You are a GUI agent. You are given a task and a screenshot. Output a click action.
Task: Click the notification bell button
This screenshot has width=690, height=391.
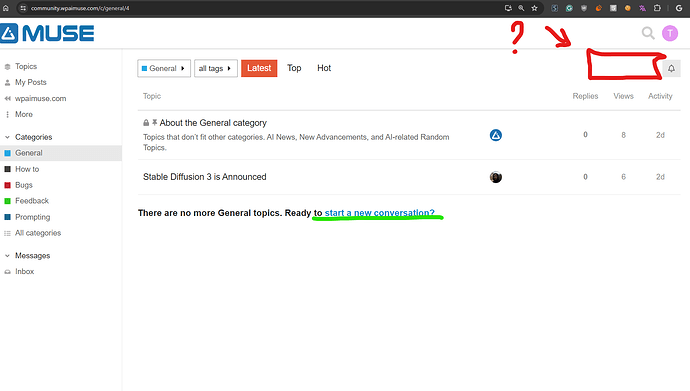coord(671,69)
